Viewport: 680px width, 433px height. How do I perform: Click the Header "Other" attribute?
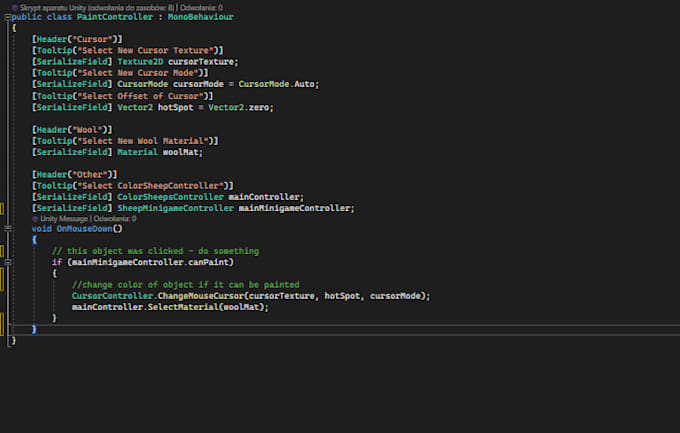pyautogui.click(x=75, y=174)
